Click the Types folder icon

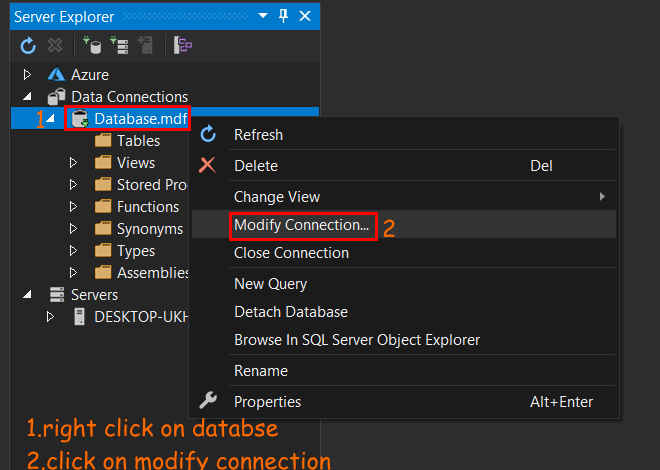pyautogui.click(x=103, y=250)
